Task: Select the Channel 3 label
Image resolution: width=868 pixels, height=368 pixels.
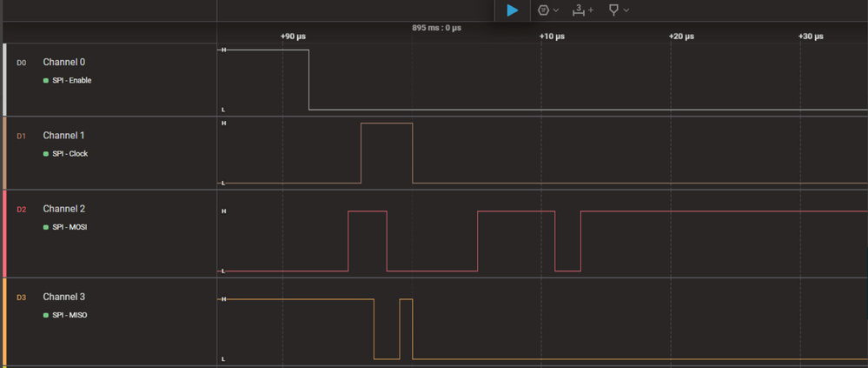Action: coord(64,297)
